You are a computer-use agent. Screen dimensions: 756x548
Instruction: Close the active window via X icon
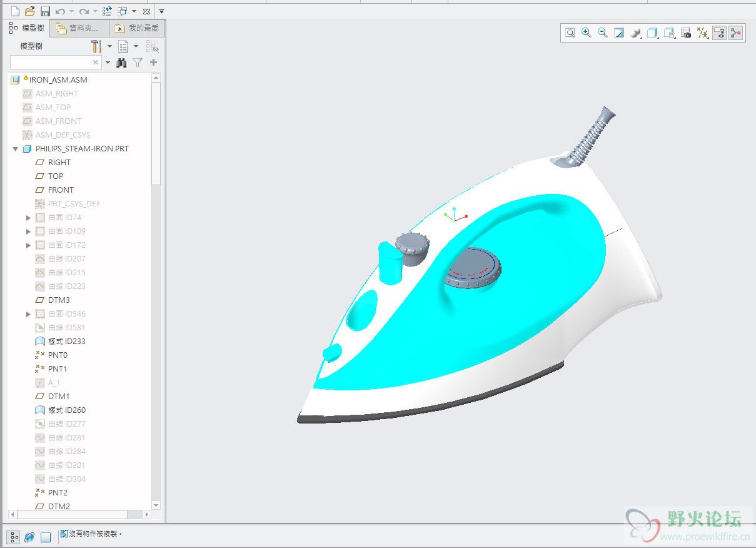click(146, 11)
